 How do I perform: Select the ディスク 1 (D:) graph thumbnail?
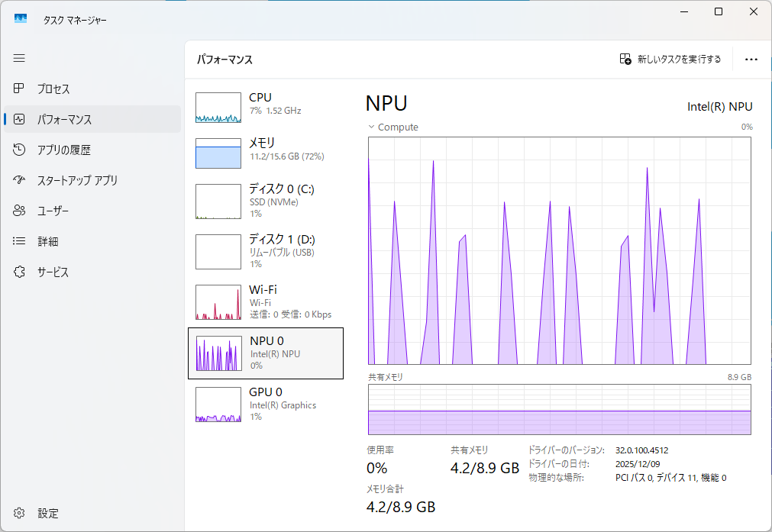(218, 251)
